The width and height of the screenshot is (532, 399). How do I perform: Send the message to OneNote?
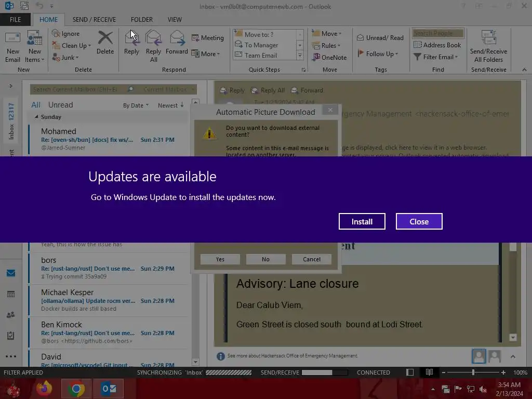coord(330,57)
